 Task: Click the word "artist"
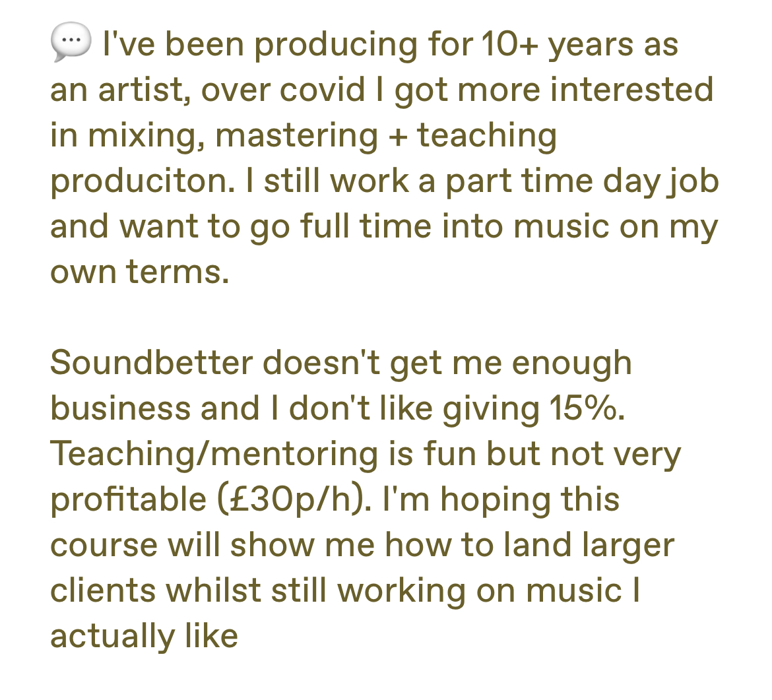pyautogui.click(x=141, y=90)
